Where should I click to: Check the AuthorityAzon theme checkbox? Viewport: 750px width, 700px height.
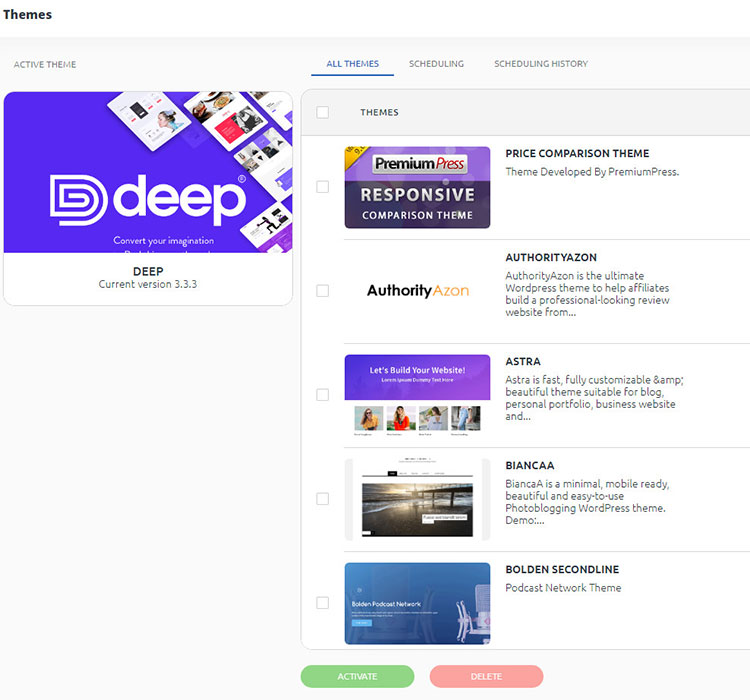coord(323,291)
